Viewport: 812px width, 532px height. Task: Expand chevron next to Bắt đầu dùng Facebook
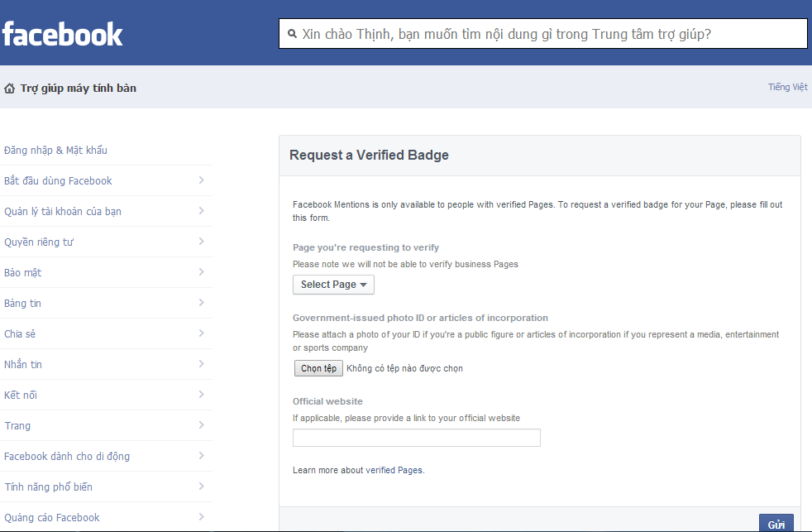[x=202, y=180]
